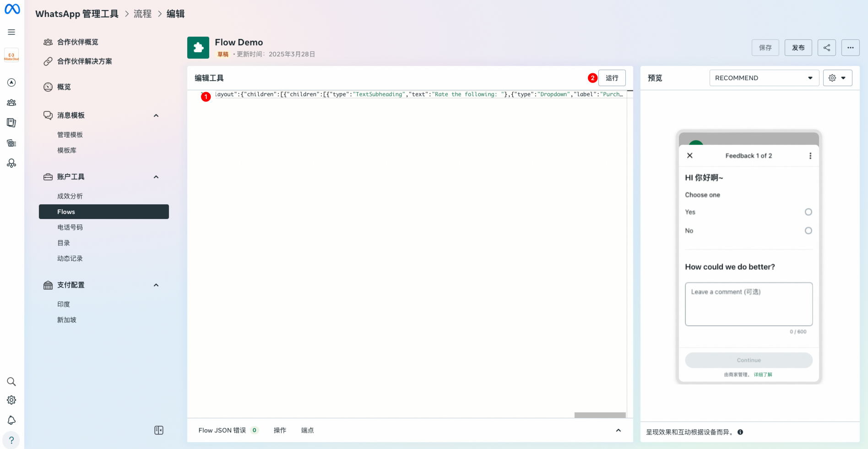Open the 概览 overview page
This screenshot has width=868, height=449.
(64, 87)
